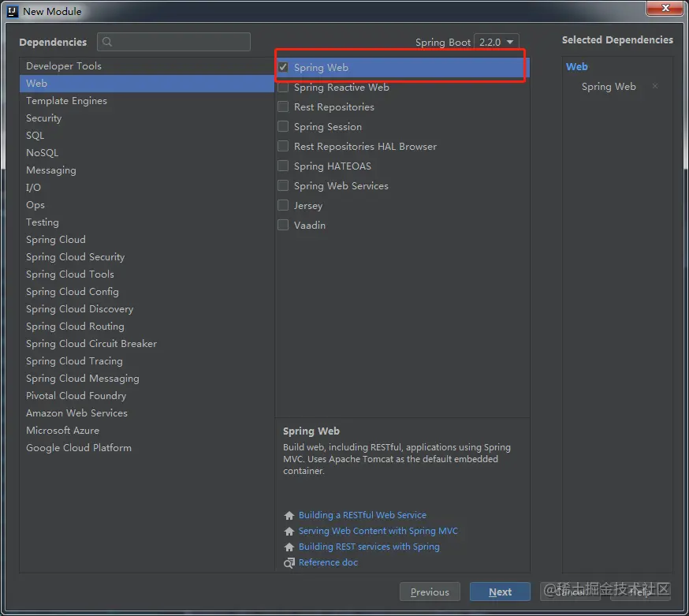Select Microsoft Azure category

[x=147, y=431]
